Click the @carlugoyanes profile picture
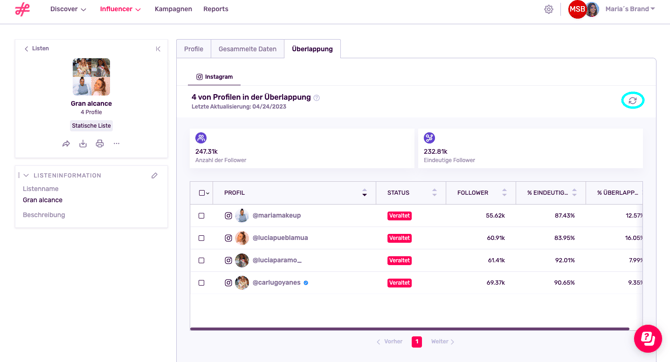Image resolution: width=670 pixels, height=362 pixels. point(242,283)
